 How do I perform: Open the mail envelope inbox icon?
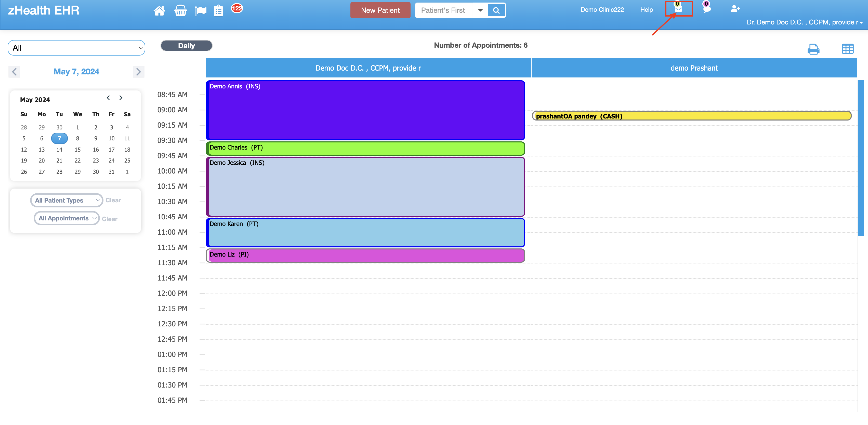pos(678,8)
